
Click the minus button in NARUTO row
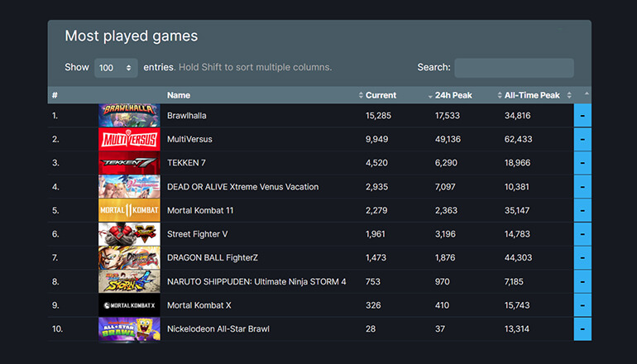582,281
